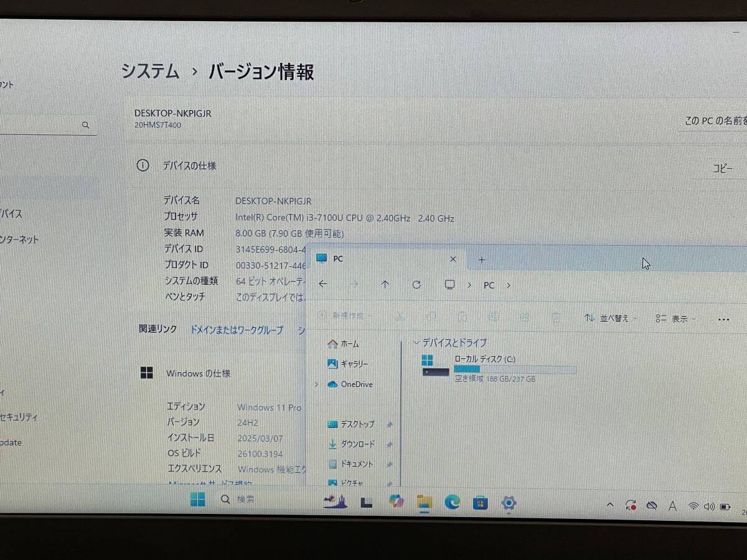Click the Windows 11 Pro edition value
The height and width of the screenshot is (560, 747).
(269, 408)
